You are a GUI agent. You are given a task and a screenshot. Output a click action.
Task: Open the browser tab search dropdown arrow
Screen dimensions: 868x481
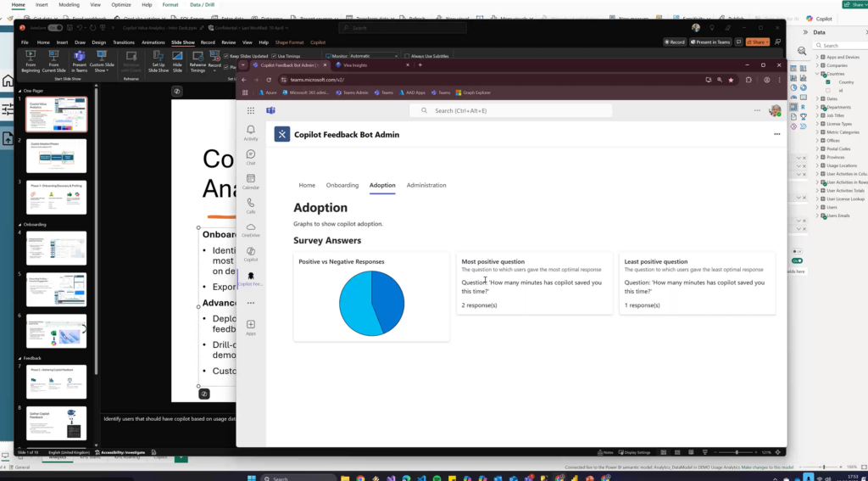point(242,64)
